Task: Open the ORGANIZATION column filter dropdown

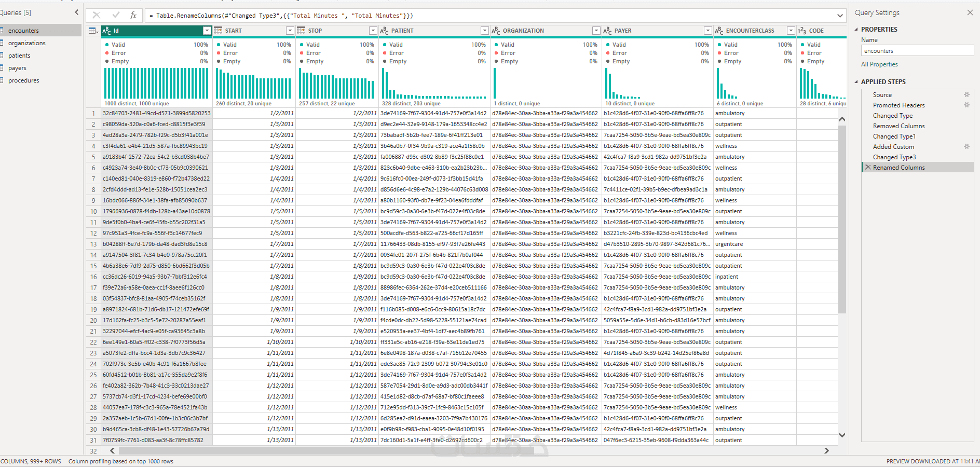Action: pos(596,31)
